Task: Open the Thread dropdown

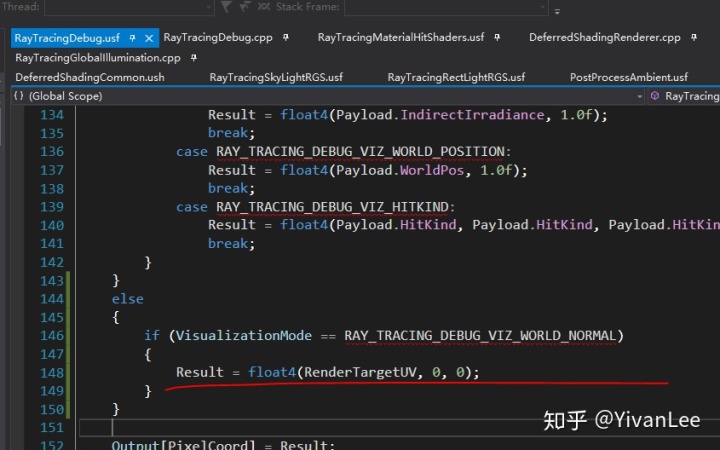Action: click(129, 7)
